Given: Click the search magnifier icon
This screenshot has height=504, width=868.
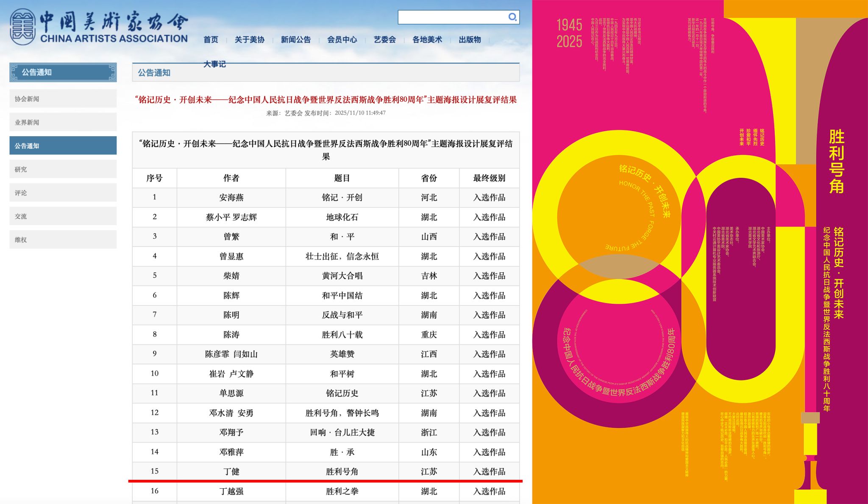Looking at the screenshot, I should (x=512, y=17).
